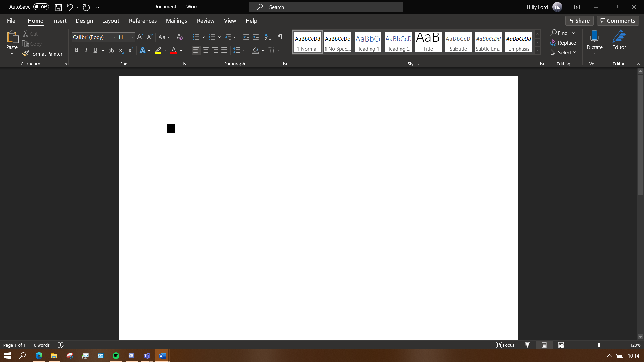The height and width of the screenshot is (362, 644).
Task: Apply italic formatting
Action: click(x=86, y=50)
